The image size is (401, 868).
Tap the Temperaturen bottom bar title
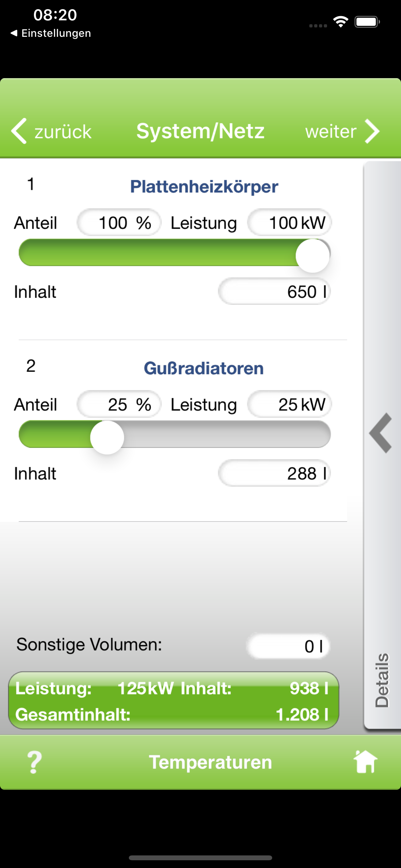pos(210,762)
